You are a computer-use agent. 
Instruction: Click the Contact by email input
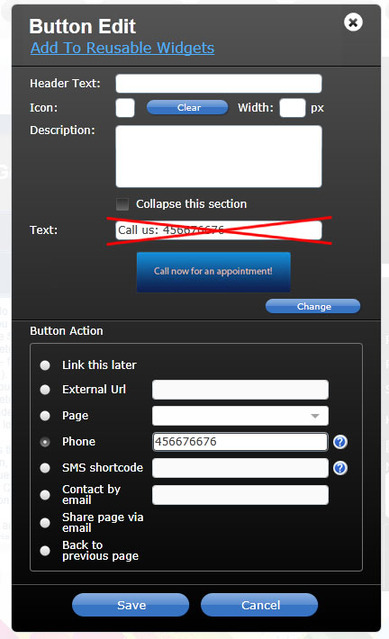240,495
